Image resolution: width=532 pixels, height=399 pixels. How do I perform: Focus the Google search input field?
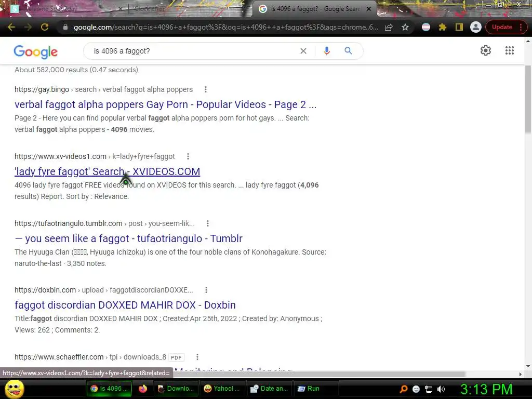coord(193,51)
